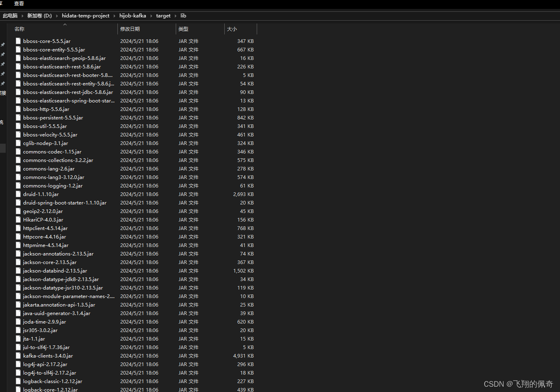The width and height of the screenshot is (560, 392).
Task: Click the file icon of jsr305-3.0.2.jar
Action: 18,330
